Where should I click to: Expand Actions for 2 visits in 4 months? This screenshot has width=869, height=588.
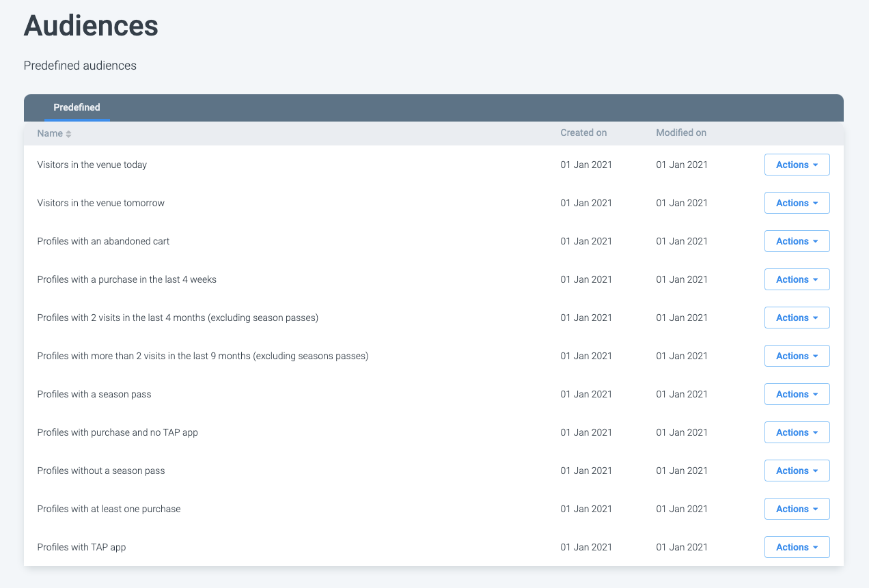(x=797, y=318)
